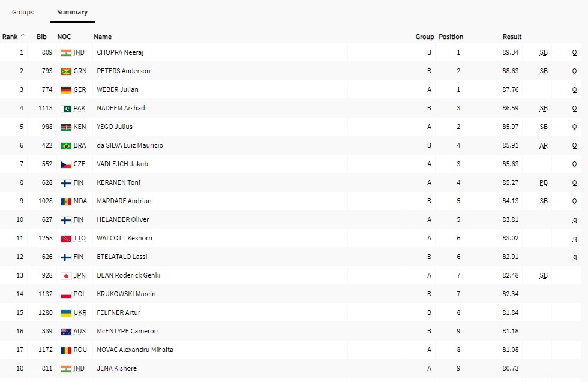The width and height of the screenshot is (588, 382).
Task: Click the Kenya flag icon
Action: coord(66,127)
